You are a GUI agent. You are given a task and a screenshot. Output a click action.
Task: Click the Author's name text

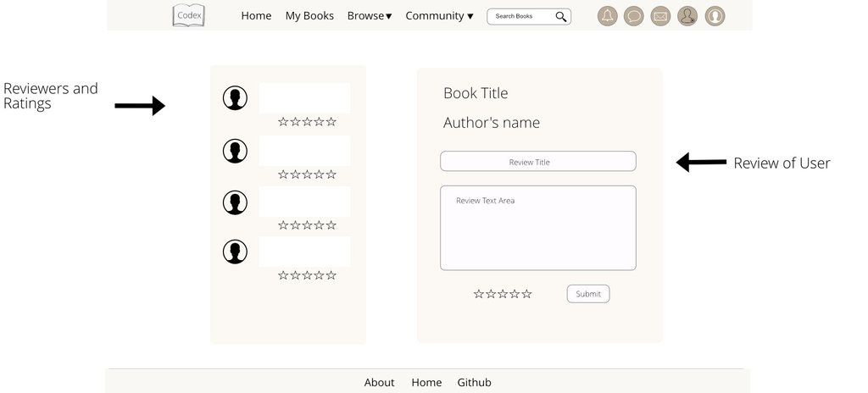[x=492, y=122]
